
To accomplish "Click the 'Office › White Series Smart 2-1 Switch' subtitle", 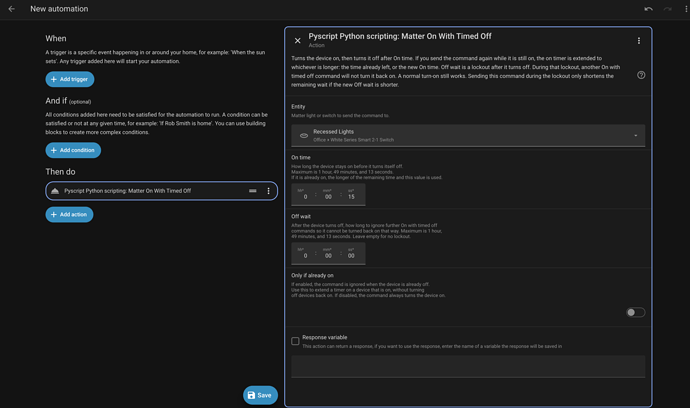I will point(353,140).
